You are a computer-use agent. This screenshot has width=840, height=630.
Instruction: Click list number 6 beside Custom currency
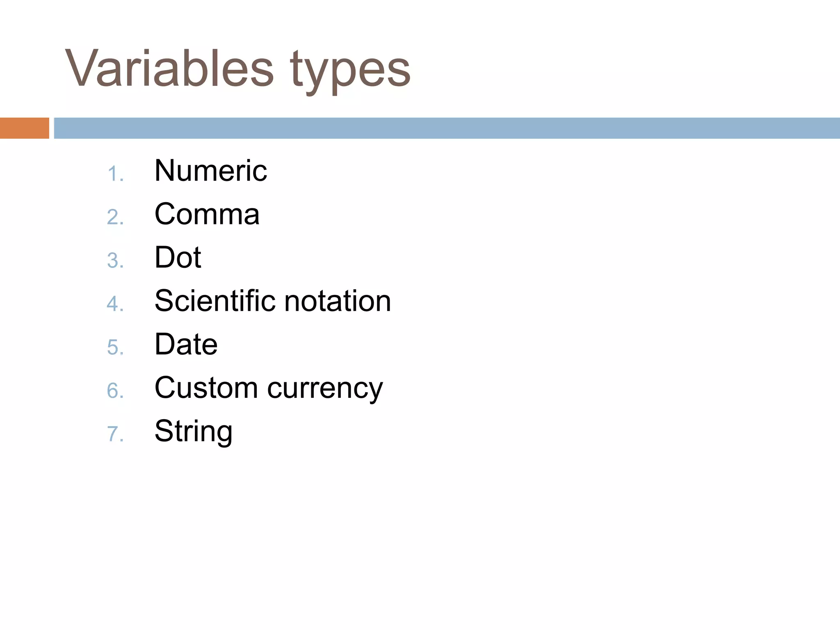[x=115, y=390]
